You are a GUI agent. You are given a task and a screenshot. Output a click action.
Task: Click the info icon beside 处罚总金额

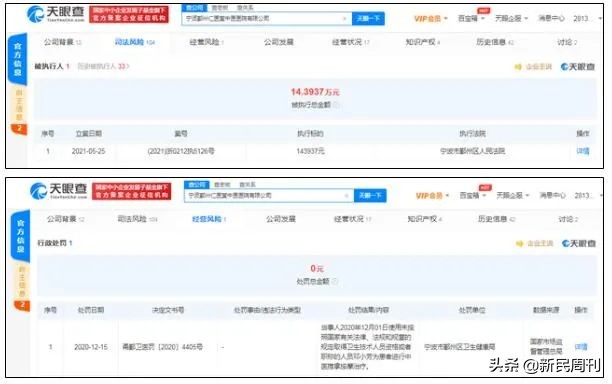pyautogui.click(x=335, y=281)
